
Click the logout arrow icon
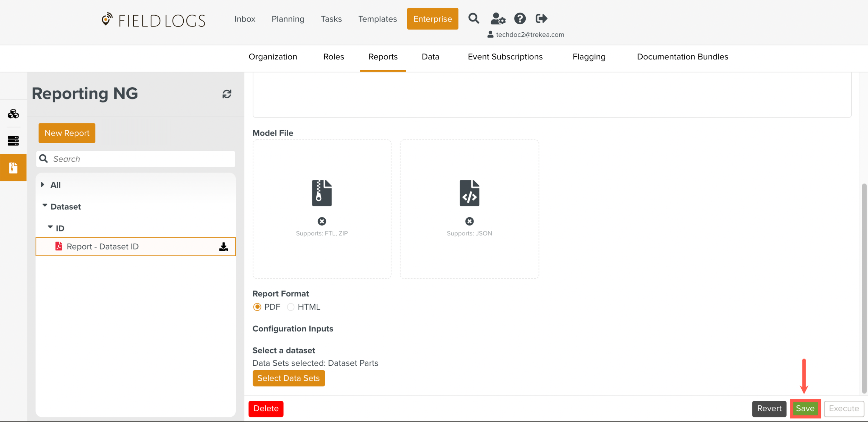coord(541,18)
